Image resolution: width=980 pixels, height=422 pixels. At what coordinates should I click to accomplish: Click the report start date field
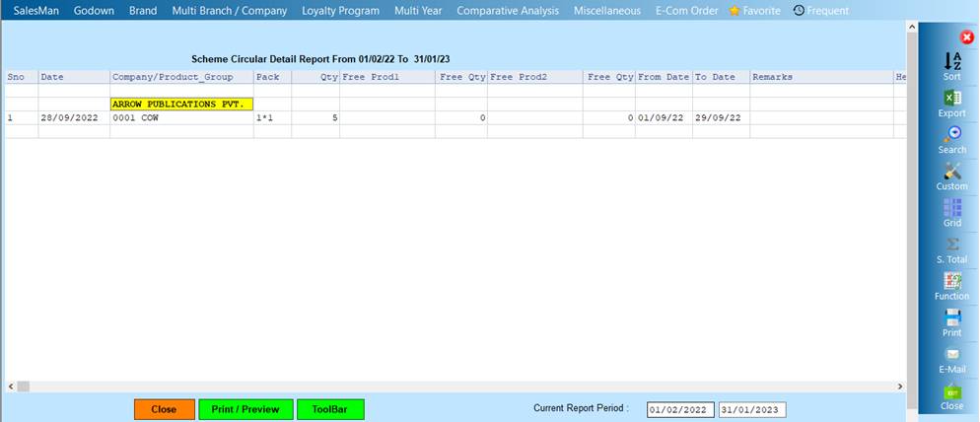tap(679, 410)
